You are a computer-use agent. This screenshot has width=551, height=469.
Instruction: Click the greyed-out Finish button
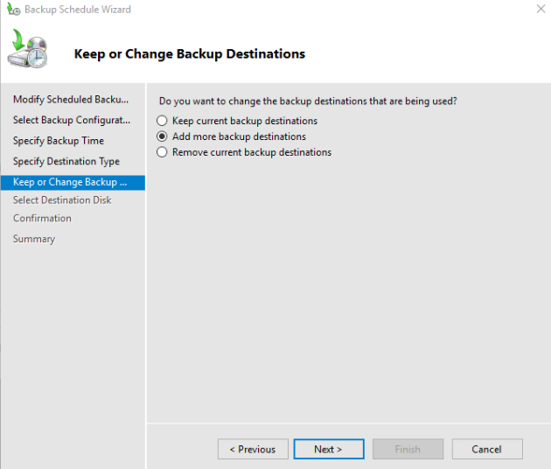click(x=408, y=449)
